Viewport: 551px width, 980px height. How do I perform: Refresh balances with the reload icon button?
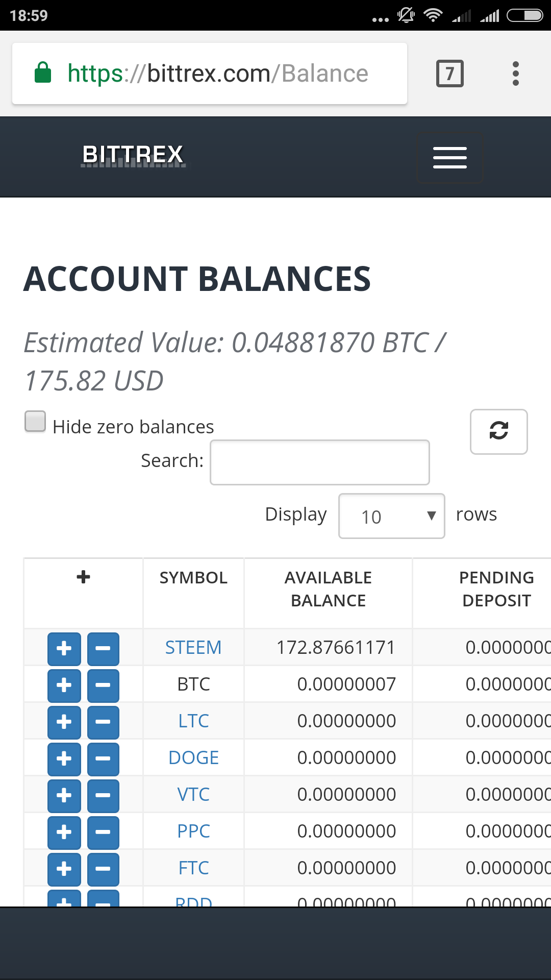click(498, 431)
